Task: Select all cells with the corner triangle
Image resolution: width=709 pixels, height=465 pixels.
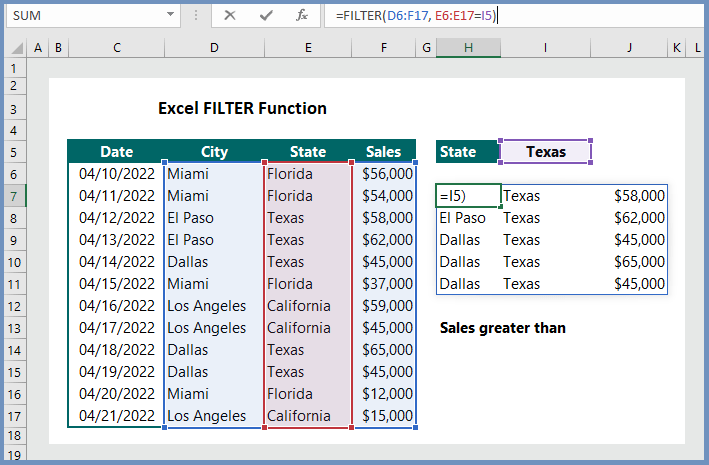Action: [x=16, y=47]
